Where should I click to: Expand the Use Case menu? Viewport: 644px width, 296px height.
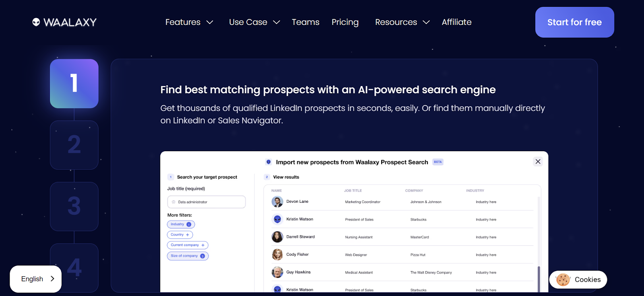(x=254, y=22)
